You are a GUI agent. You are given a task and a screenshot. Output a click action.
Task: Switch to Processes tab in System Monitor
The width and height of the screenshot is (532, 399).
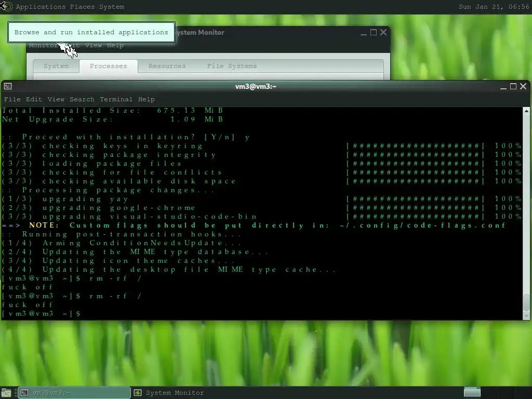pyautogui.click(x=109, y=66)
